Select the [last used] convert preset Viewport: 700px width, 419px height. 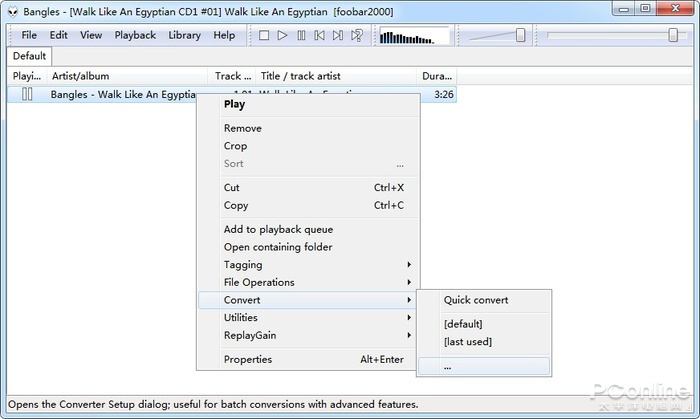click(484, 342)
